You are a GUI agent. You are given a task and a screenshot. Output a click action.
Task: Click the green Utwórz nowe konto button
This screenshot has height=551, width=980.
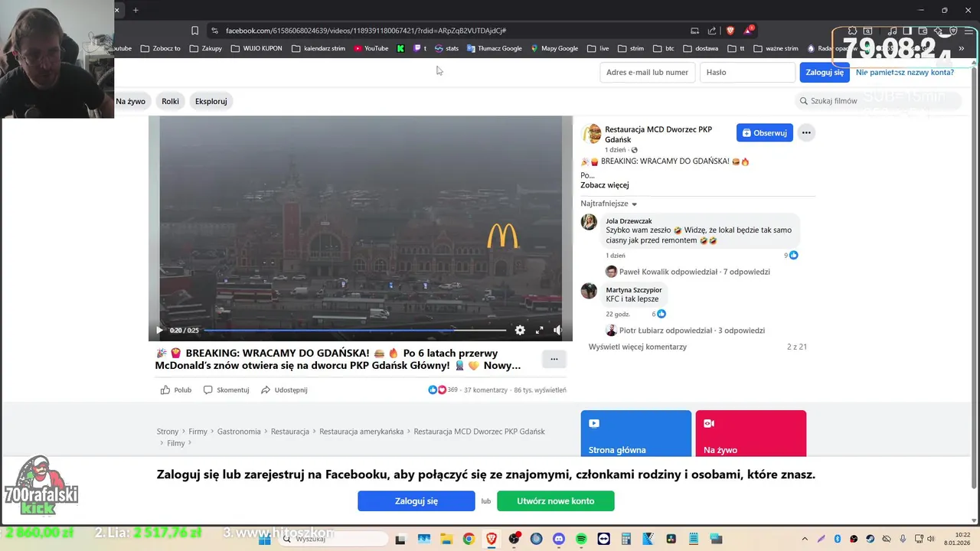click(x=556, y=501)
